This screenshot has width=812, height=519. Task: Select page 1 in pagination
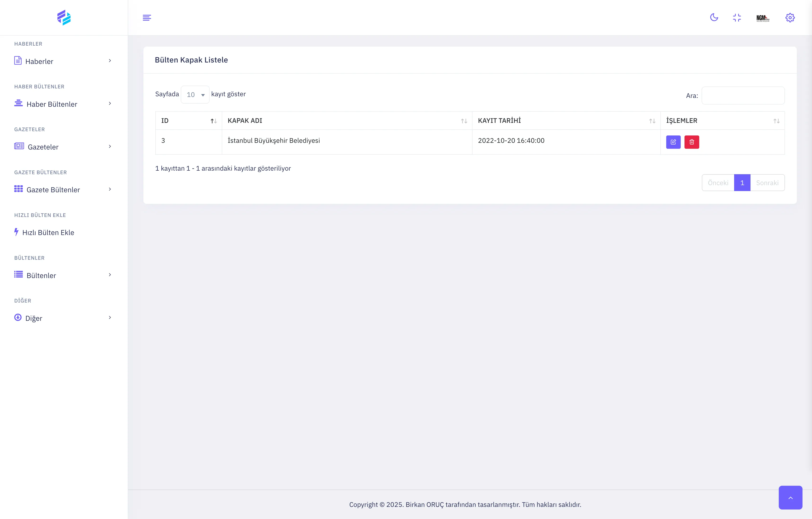point(742,183)
